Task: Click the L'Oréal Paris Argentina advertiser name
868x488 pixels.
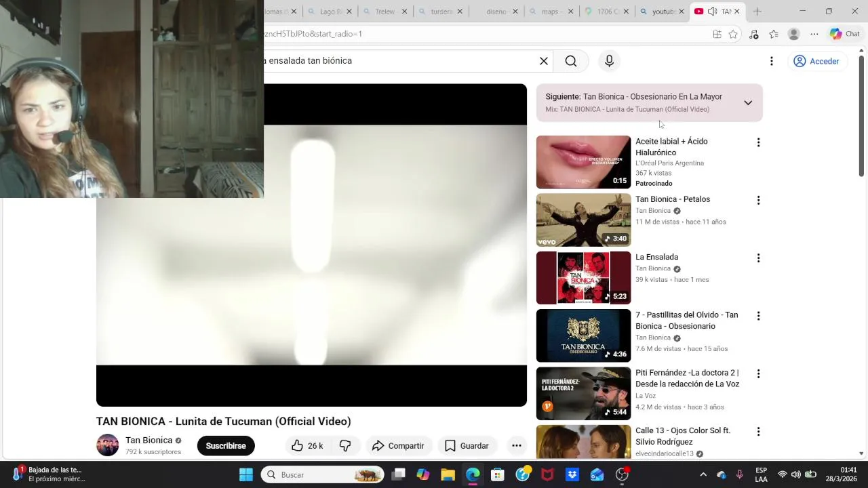Action: click(x=669, y=163)
